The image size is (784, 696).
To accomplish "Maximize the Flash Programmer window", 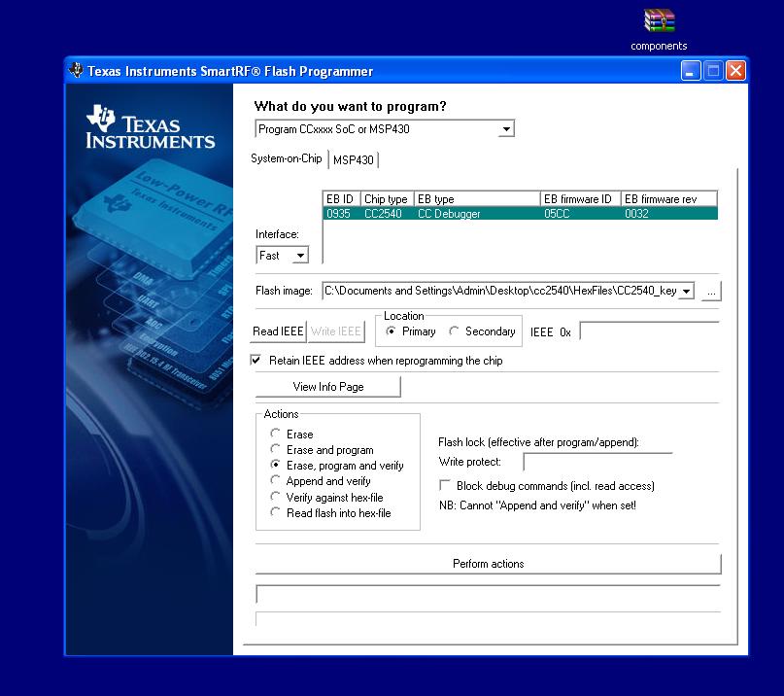I will (713, 71).
